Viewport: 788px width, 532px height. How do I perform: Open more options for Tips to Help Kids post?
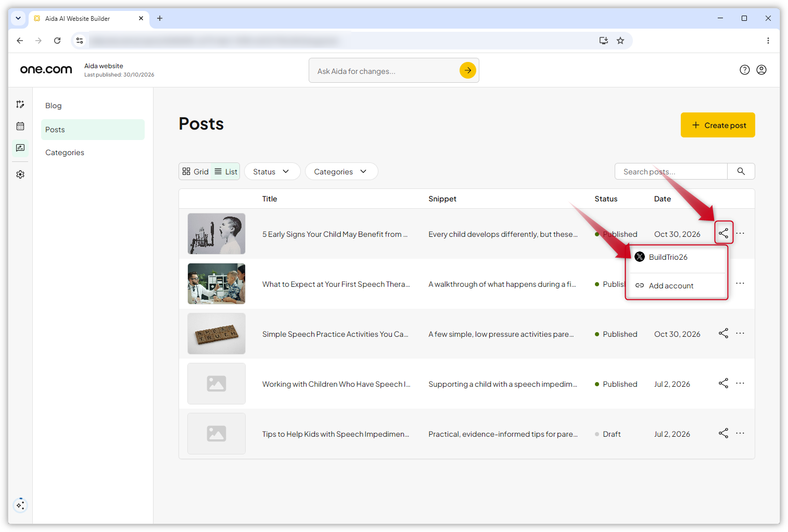pyautogui.click(x=740, y=433)
